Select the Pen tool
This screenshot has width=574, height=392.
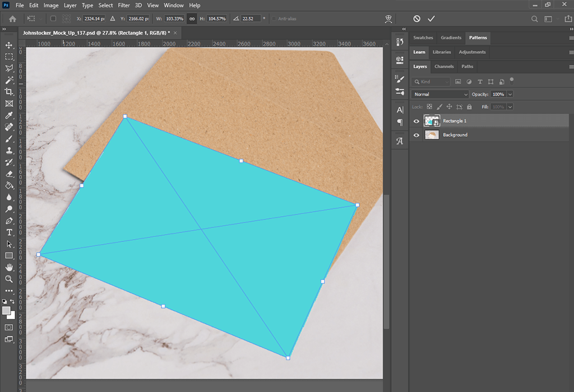pyautogui.click(x=9, y=221)
